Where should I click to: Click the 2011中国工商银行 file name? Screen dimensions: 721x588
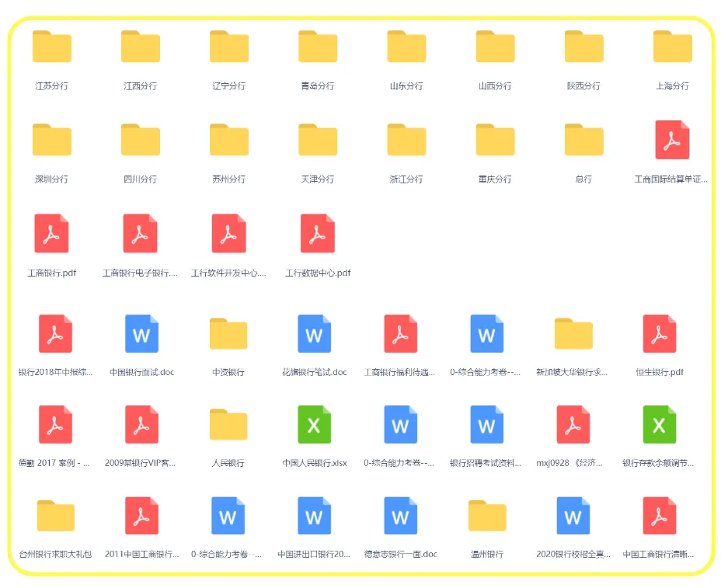(x=141, y=555)
